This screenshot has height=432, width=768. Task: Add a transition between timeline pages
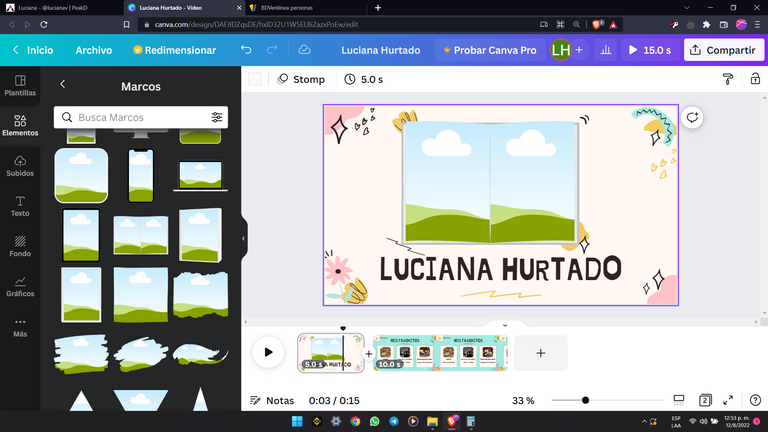coord(369,353)
